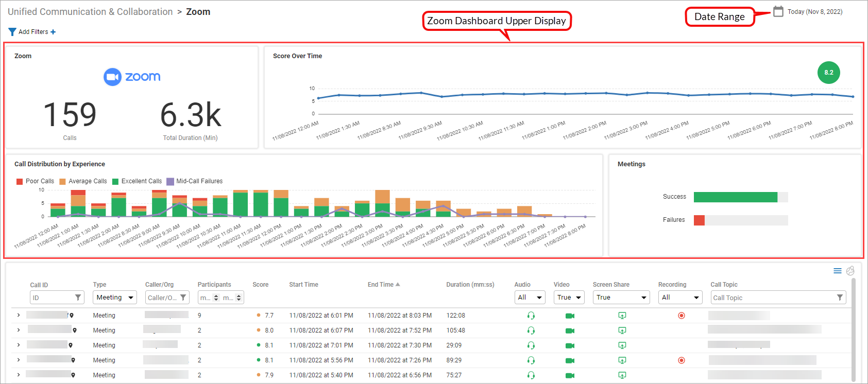
Task: Click screen share icon in 122:08 row
Action: pos(622,316)
